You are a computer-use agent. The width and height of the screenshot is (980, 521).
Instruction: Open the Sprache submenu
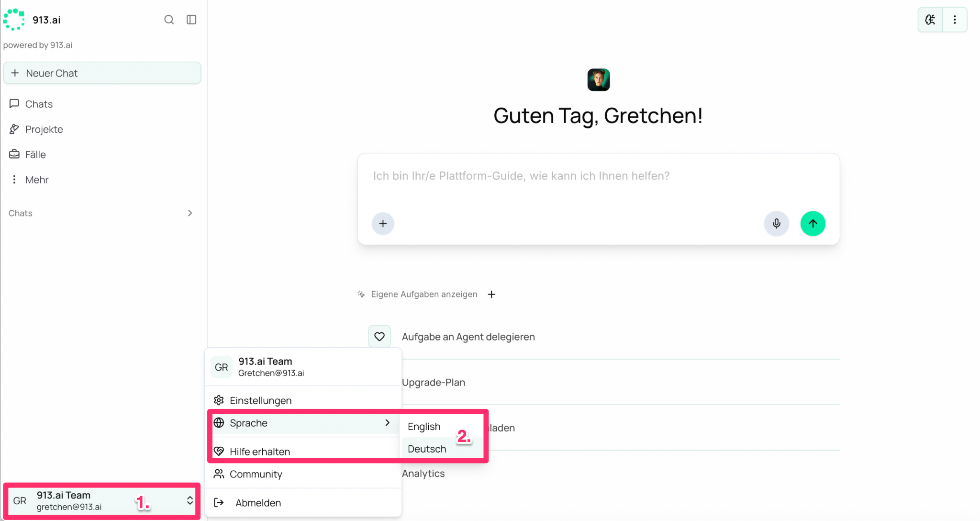click(303, 423)
